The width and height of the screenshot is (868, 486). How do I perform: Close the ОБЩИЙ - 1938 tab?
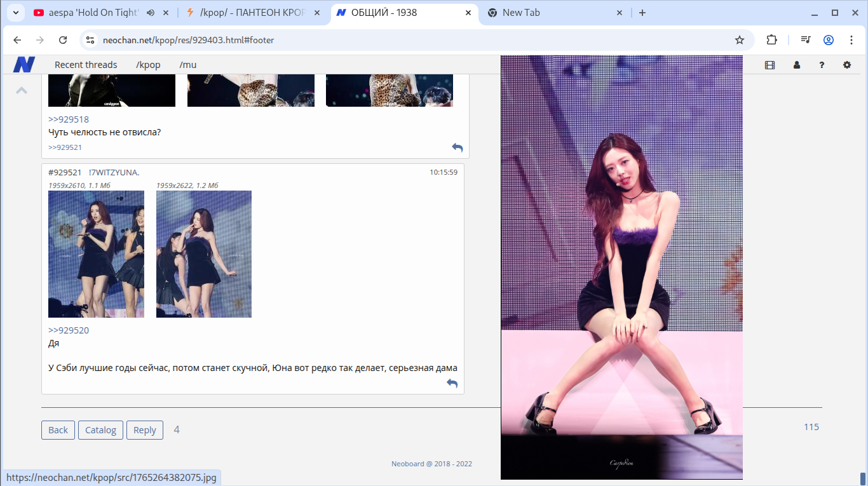click(468, 13)
